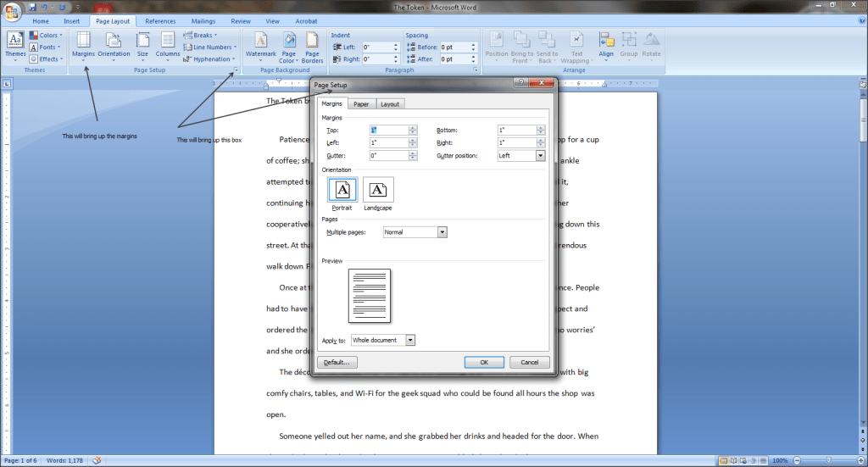Image resolution: width=868 pixels, height=467 pixels.
Task: Expand the Gutter position dropdown
Action: coord(540,156)
